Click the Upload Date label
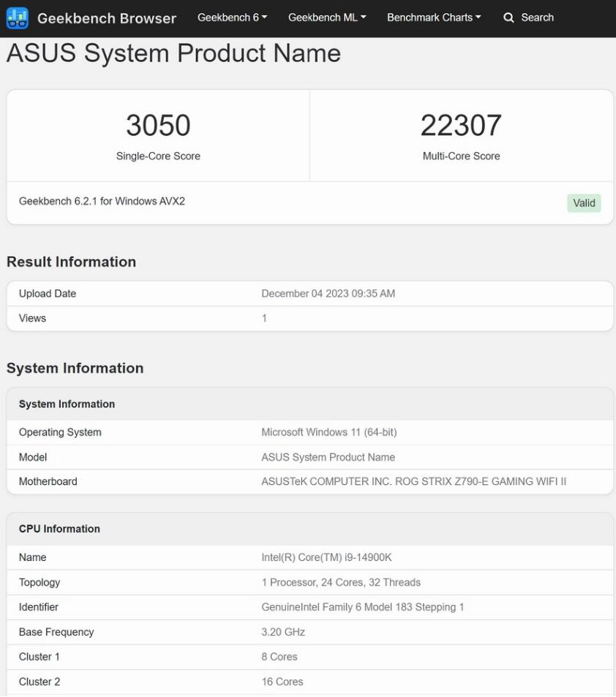The width and height of the screenshot is (616, 697). pos(47,294)
